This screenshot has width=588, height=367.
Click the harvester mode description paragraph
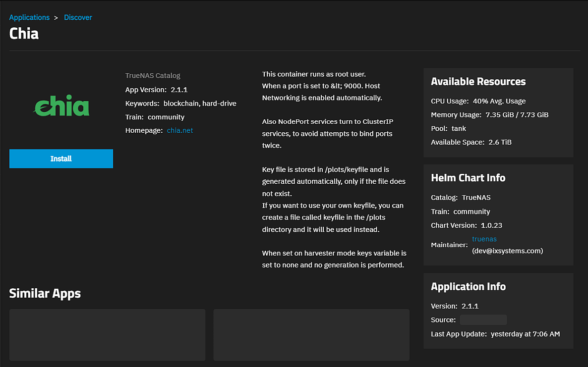(334, 259)
